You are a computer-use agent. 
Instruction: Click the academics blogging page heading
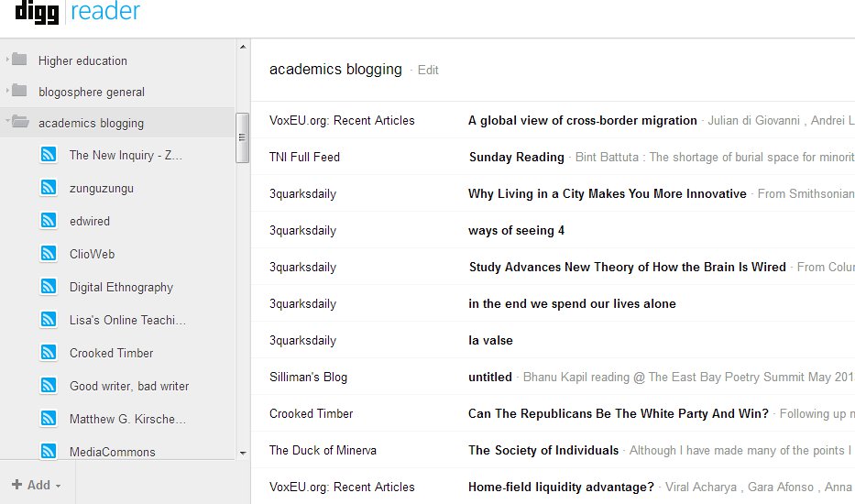335,70
